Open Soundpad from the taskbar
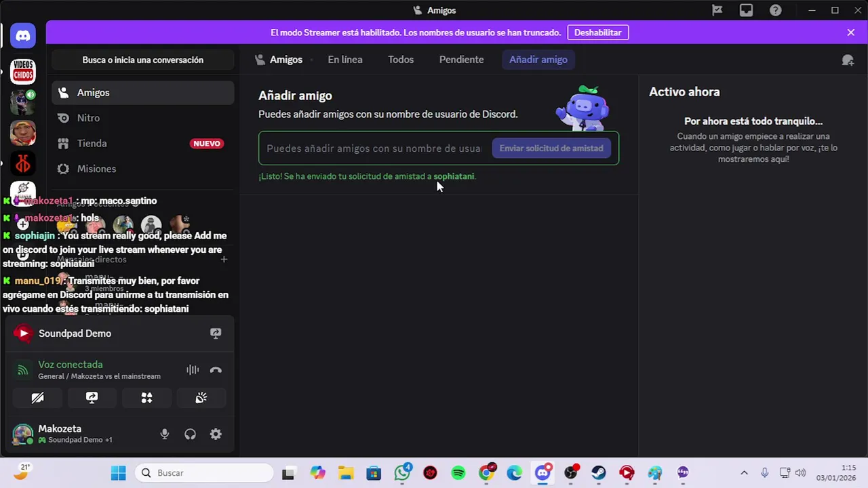The height and width of the screenshot is (488, 868). [x=627, y=473]
